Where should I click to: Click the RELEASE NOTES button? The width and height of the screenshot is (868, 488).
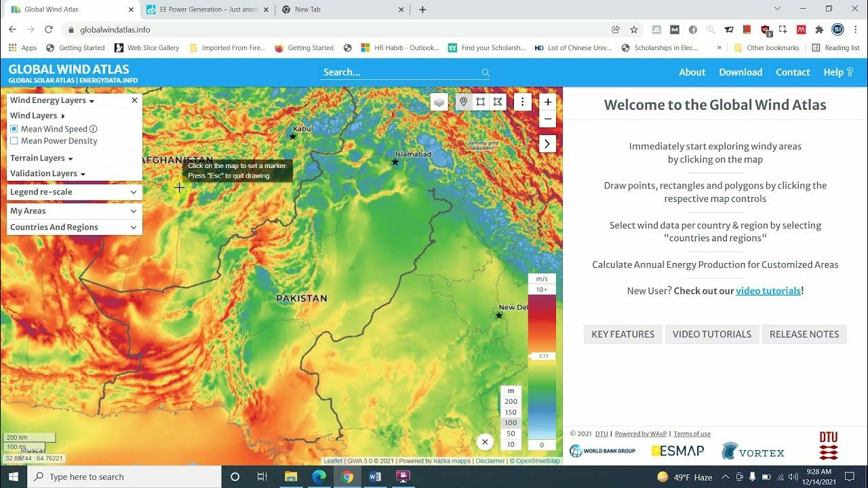click(804, 334)
